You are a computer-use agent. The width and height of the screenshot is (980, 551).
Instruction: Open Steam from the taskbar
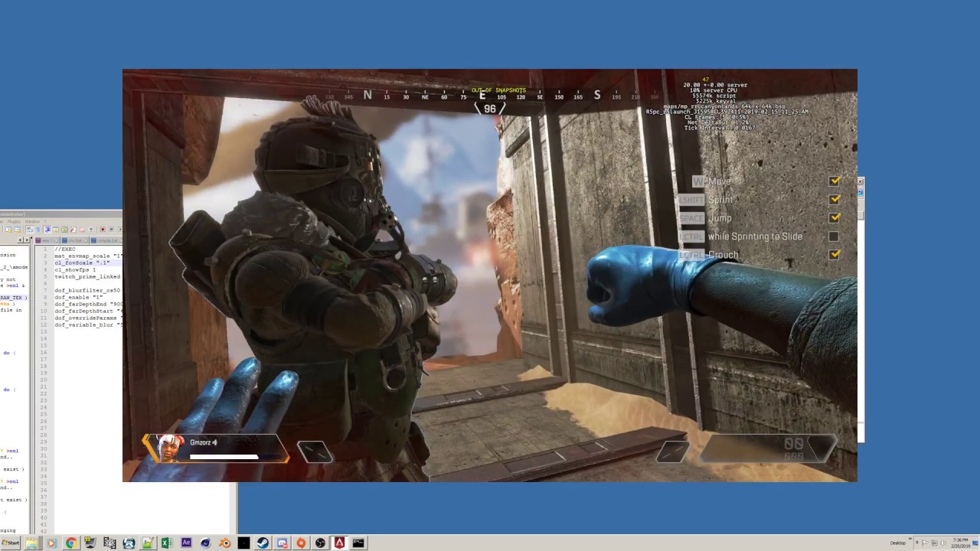pyautogui.click(x=263, y=543)
